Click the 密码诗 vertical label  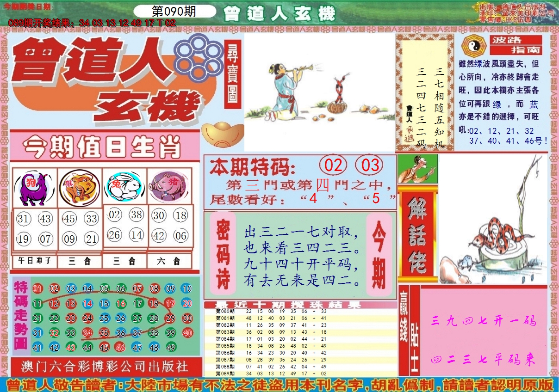tap(224, 253)
